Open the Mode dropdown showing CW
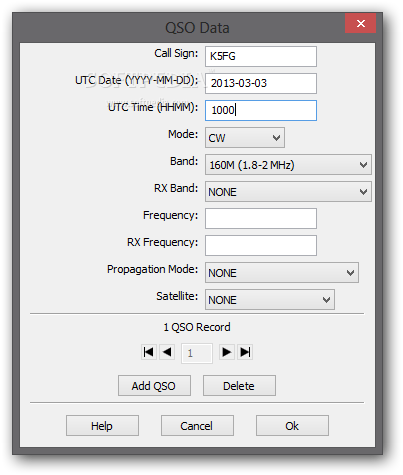Screen dimensions: 403x475 (245, 137)
